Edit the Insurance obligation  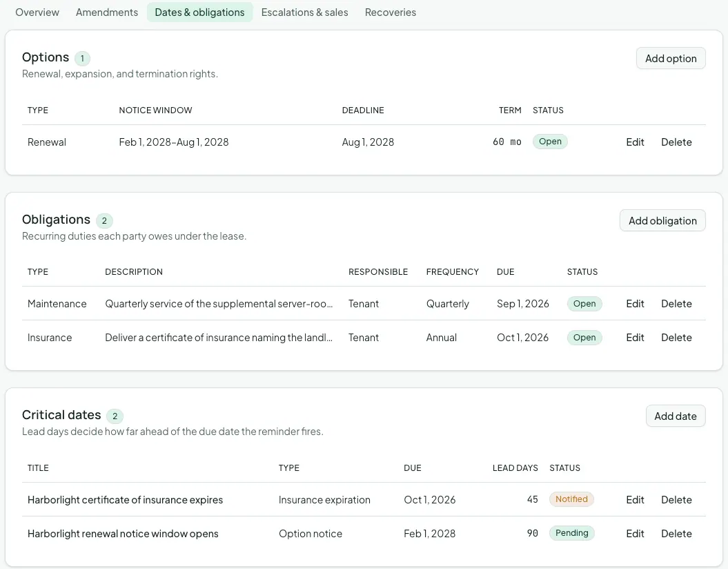click(x=635, y=338)
